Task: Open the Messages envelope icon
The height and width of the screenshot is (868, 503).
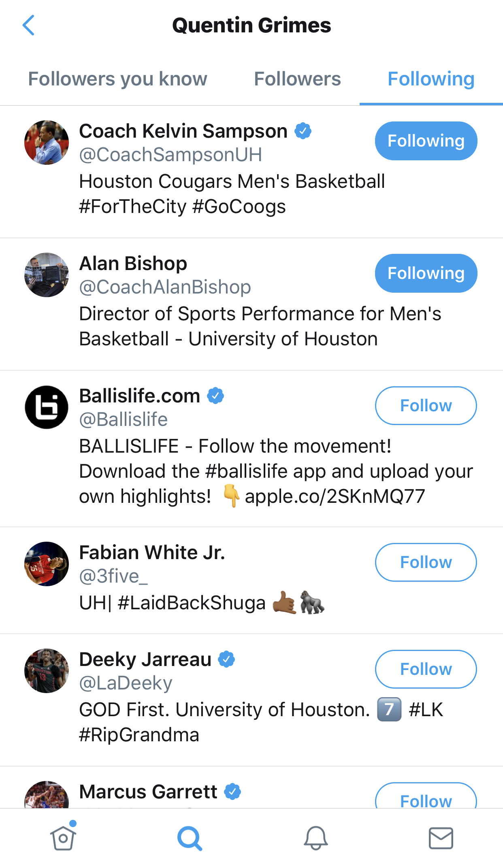Action: [x=441, y=838]
